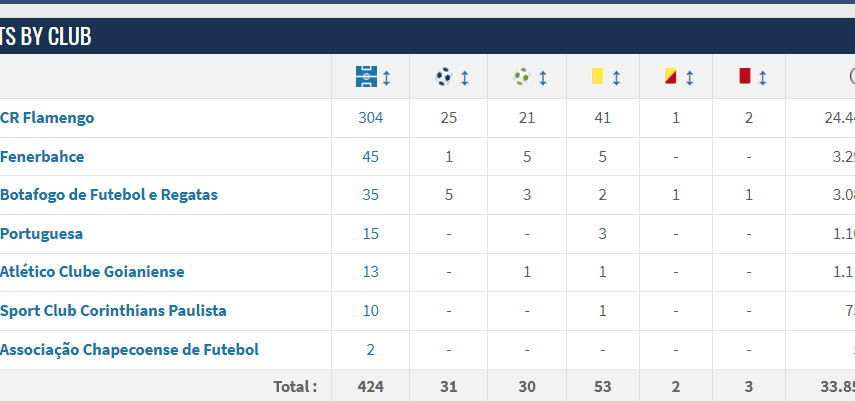Click the green soccer ball assists icon
Screen dimensions: 855x401
(x=521, y=76)
